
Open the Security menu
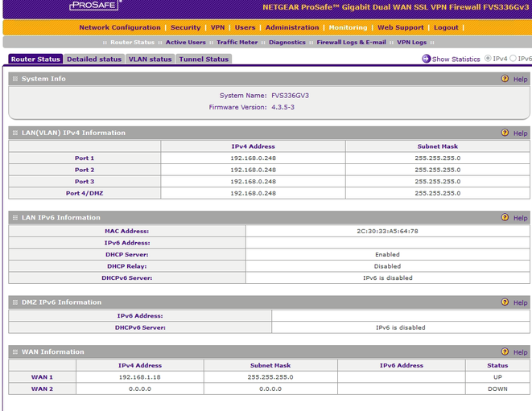186,27
